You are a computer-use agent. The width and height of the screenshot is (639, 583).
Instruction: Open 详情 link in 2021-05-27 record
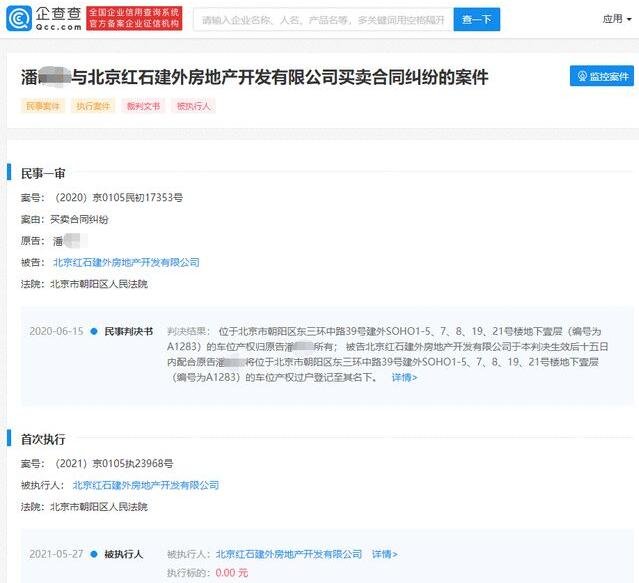384,554
